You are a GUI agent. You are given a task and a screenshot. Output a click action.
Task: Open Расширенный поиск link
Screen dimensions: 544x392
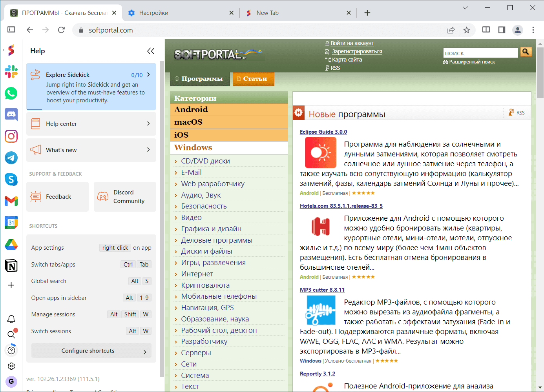(x=472, y=62)
